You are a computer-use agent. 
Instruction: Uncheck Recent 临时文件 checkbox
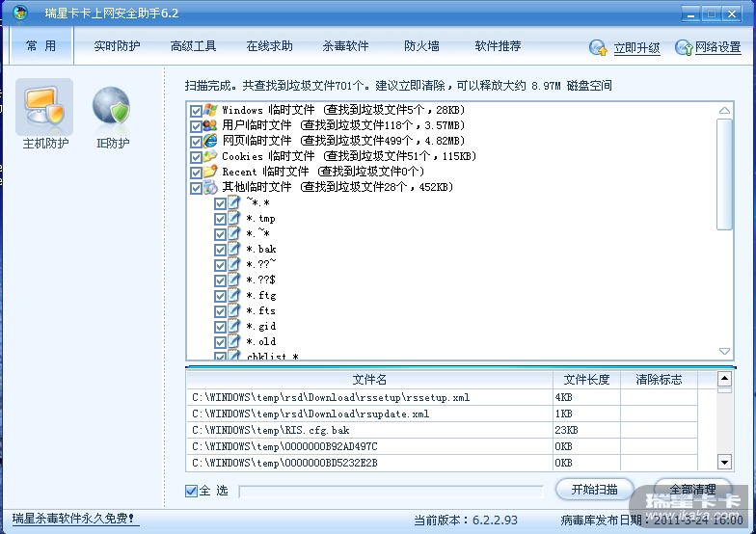point(196,173)
